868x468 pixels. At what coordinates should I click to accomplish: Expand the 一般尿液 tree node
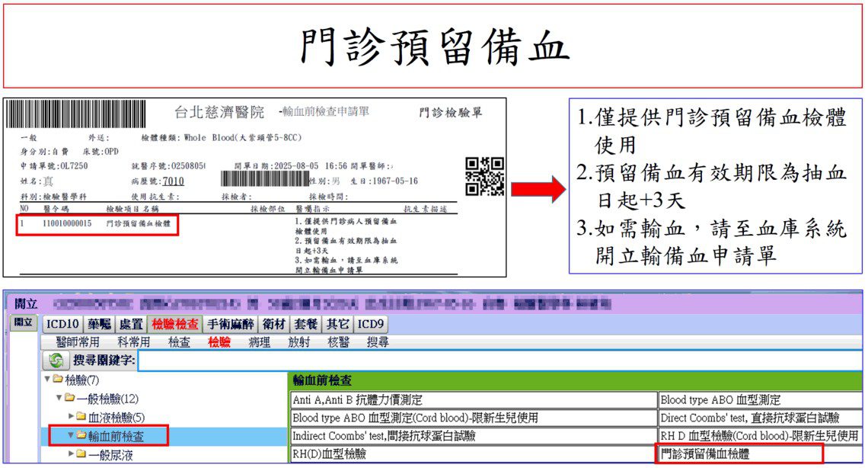coord(70,454)
